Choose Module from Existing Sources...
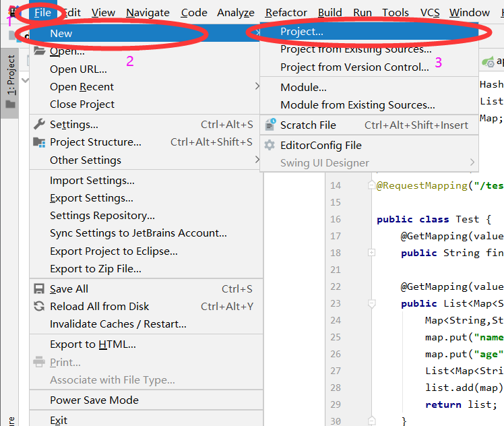The height and width of the screenshot is (426, 504). pos(369,104)
